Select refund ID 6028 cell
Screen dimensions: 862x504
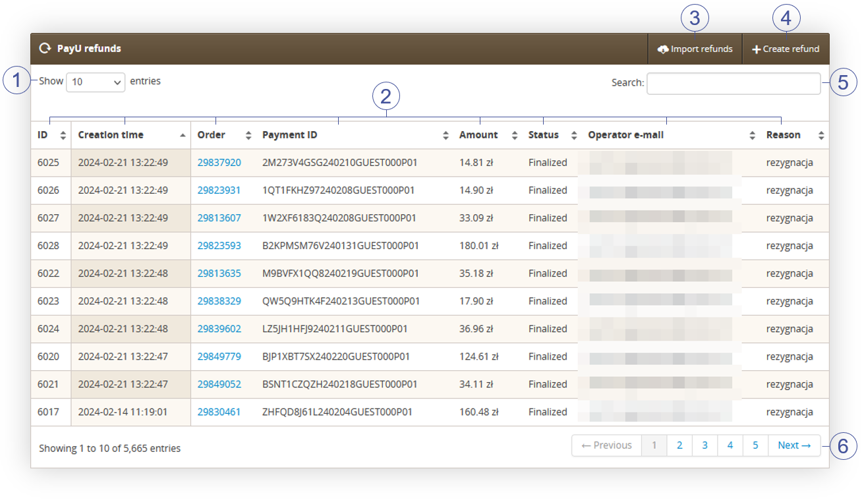[51, 246]
